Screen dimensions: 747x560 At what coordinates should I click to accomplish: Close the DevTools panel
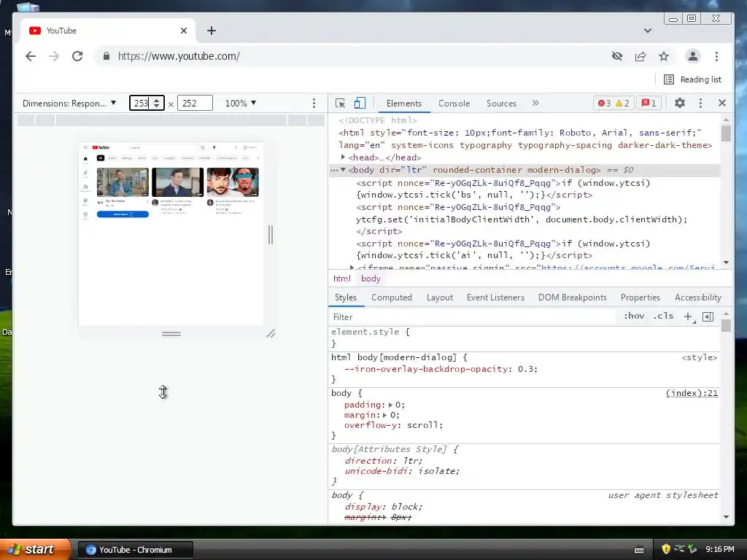coord(722,103)
